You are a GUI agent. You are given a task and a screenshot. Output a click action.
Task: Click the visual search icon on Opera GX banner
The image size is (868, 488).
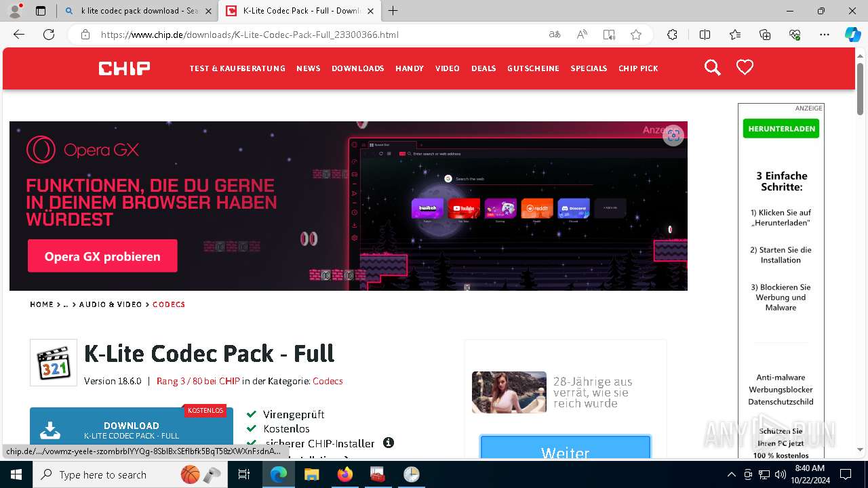coord(673,135)
